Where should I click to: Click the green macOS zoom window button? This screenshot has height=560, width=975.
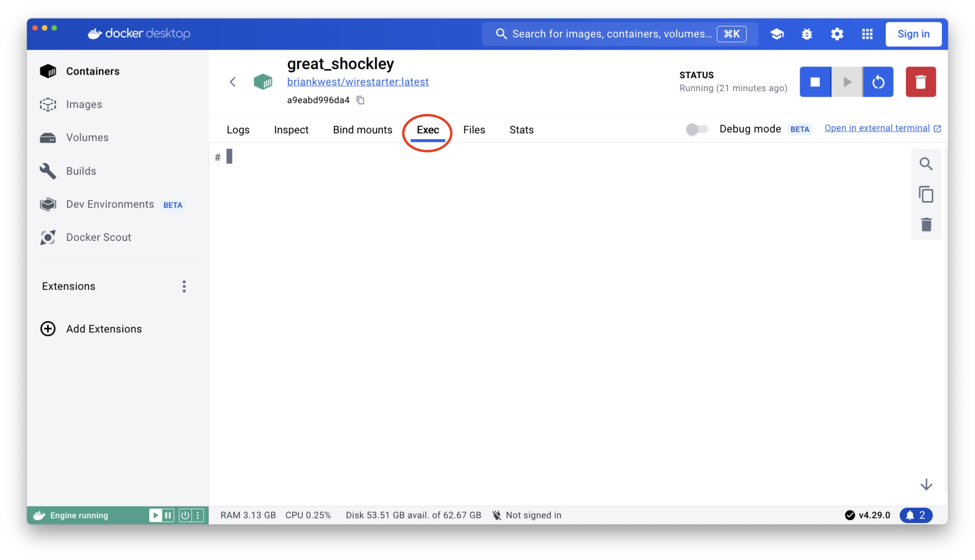[54, 28]
